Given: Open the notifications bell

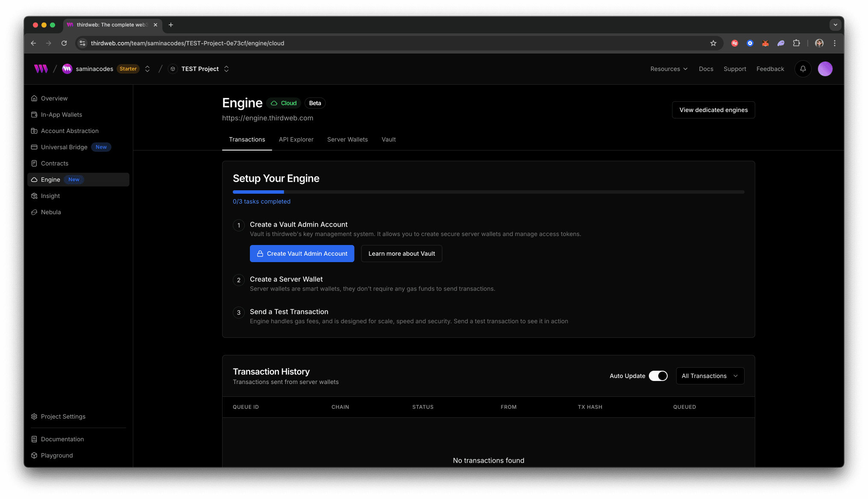Looking at the screenshot, I should [803, 69].
